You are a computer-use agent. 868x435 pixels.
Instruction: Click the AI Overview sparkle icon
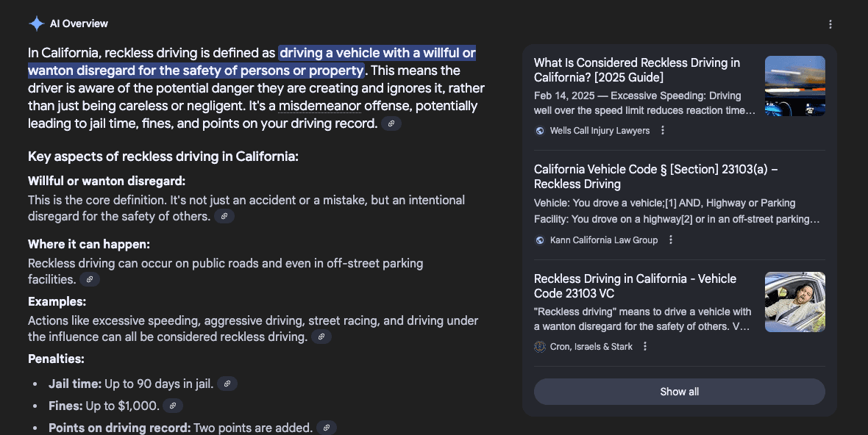tap(36, 24)
